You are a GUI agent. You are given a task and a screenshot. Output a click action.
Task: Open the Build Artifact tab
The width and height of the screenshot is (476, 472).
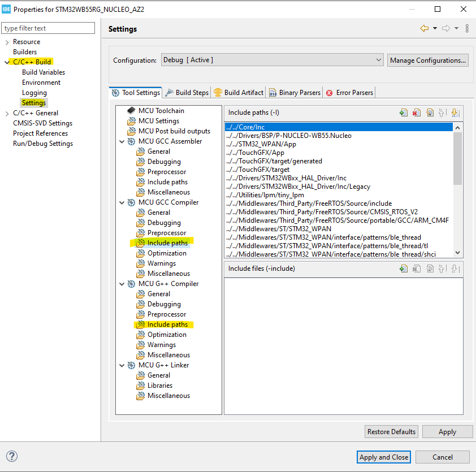(239, 93)
